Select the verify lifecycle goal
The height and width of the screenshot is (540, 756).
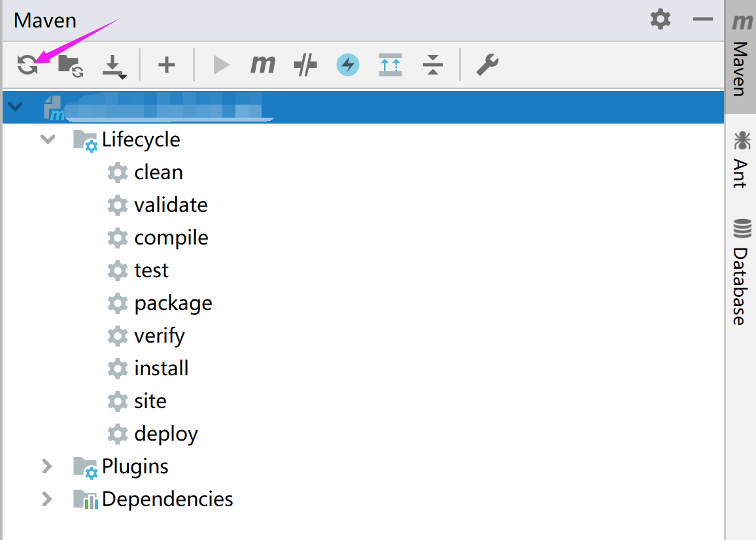click(x=160, y=336)
